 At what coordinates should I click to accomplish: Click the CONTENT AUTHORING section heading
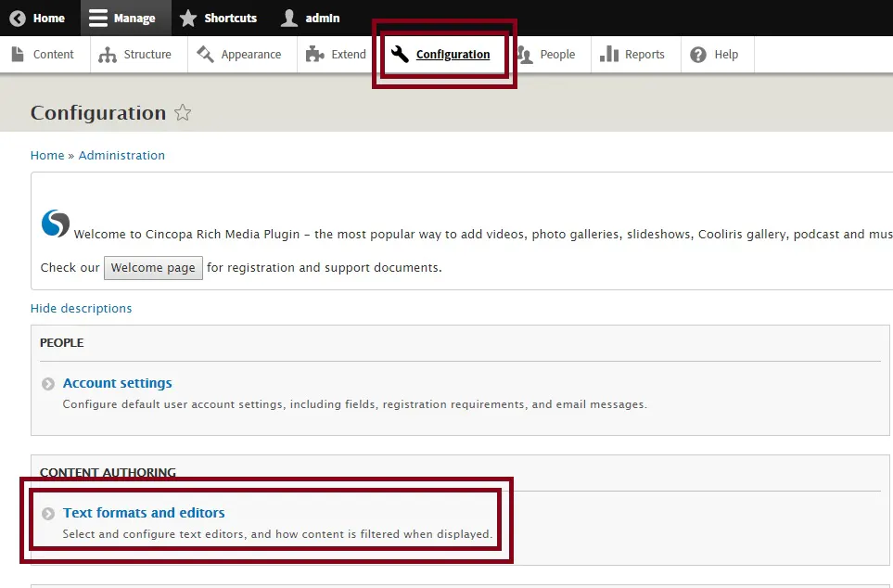[108, 472]
